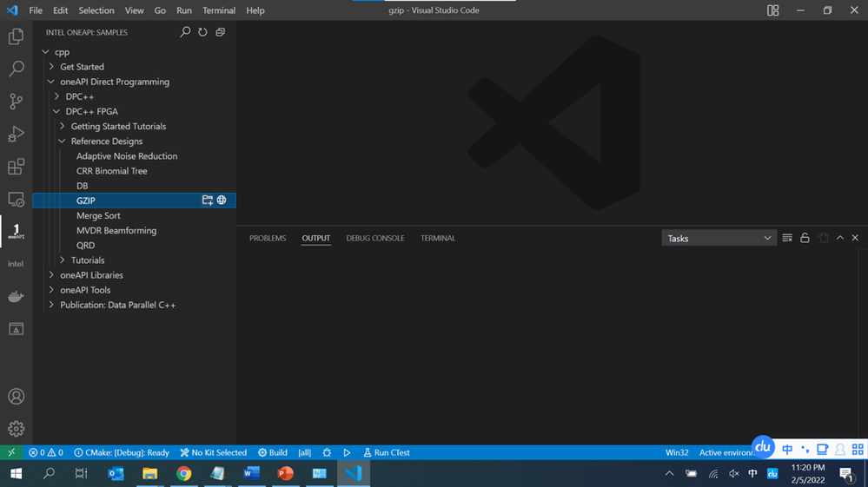Create the GZIP sample with the folder-plus icon
868x487 pixels.
[x=207, y=201]
